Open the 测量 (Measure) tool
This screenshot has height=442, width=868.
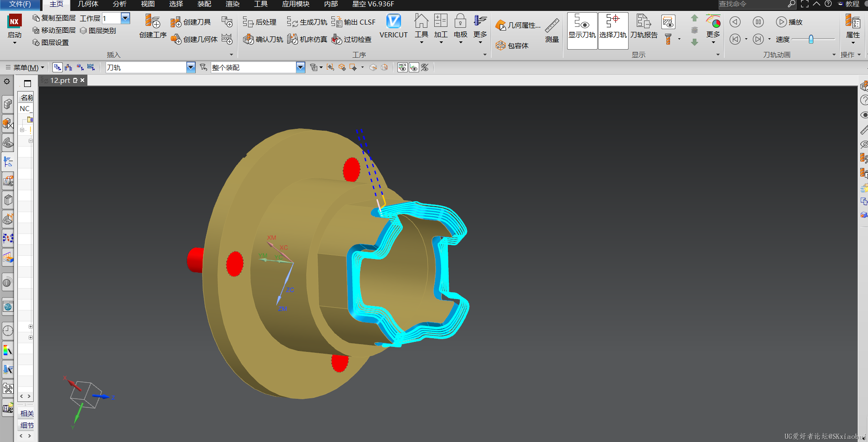[552, 31]
